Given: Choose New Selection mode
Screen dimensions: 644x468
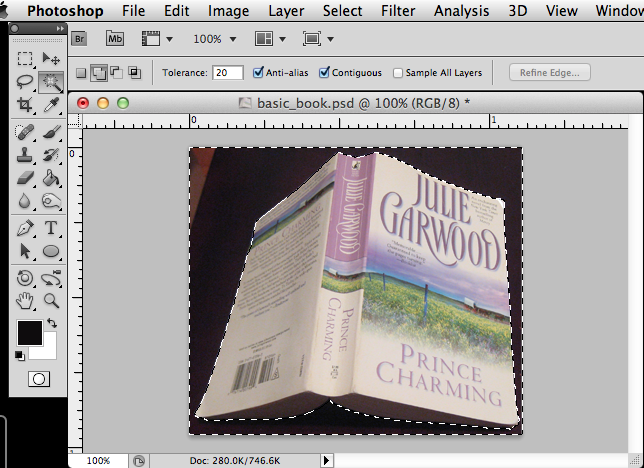Looking at the screenshot, I should [x=81, y=73].
